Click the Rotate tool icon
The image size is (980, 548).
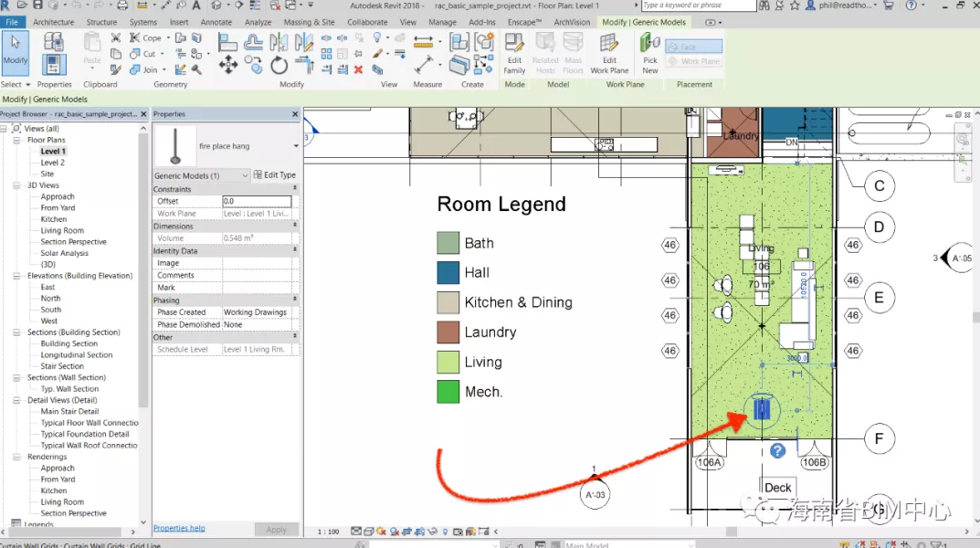click(279, 65)
